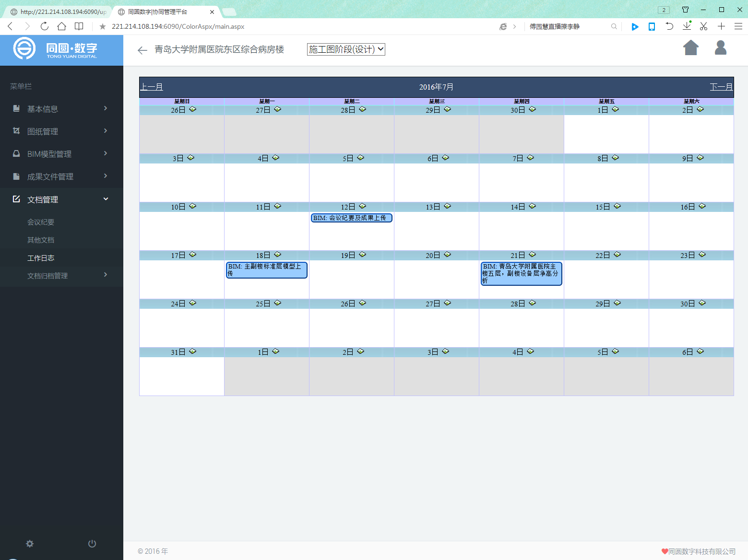Go to previous month via 上一月

pyautogui.click(x=152, y=87)
